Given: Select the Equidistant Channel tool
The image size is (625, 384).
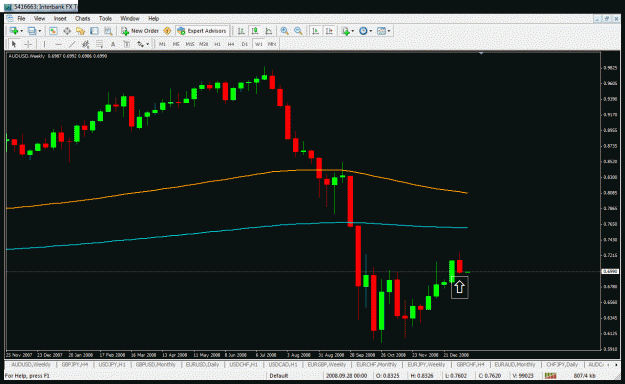Looking at the screenshot, I should (x=86, y=44).
